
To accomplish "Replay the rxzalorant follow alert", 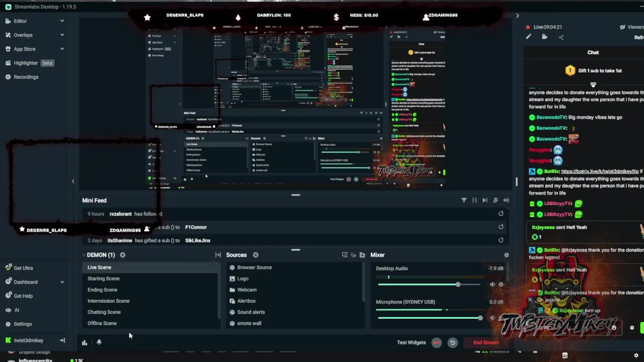I will [501, 214].
